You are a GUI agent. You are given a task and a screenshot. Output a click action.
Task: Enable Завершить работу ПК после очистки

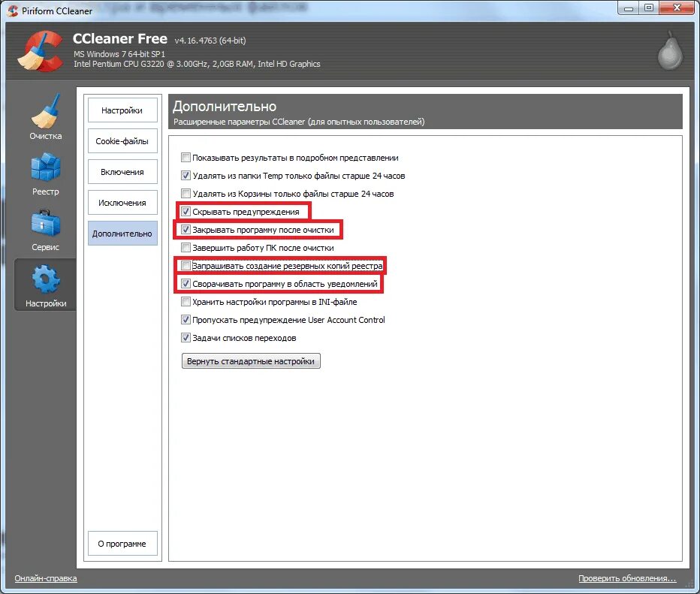(186, 247)
